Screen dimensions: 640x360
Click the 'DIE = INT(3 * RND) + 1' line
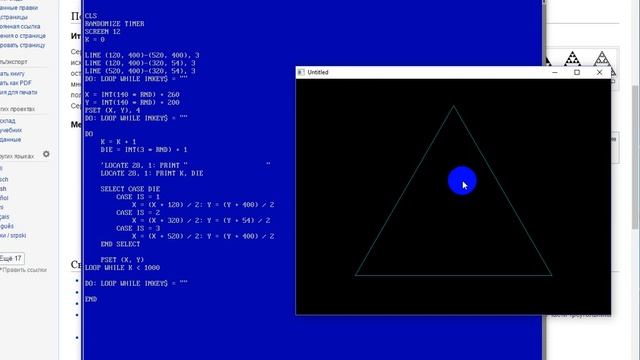pos(144,149)
